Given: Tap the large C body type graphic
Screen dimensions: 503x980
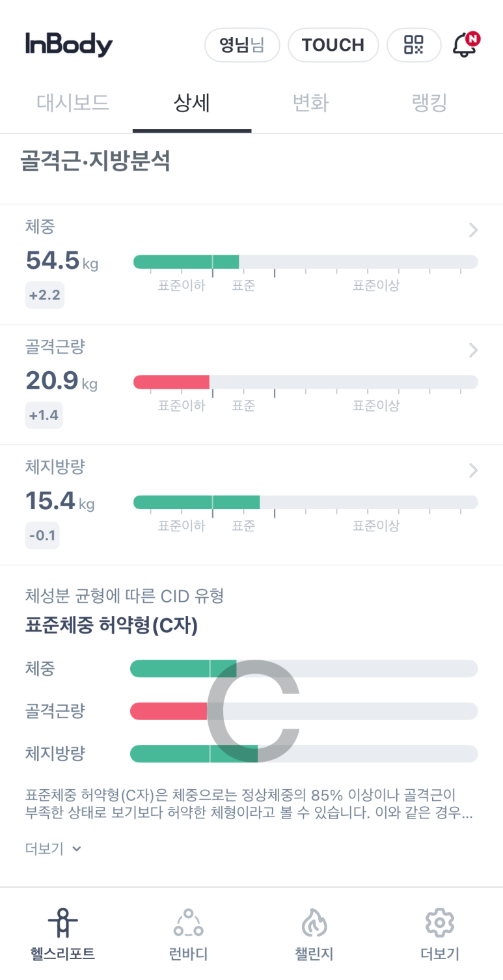Looking at the screenshot, I should pos(252,710).
